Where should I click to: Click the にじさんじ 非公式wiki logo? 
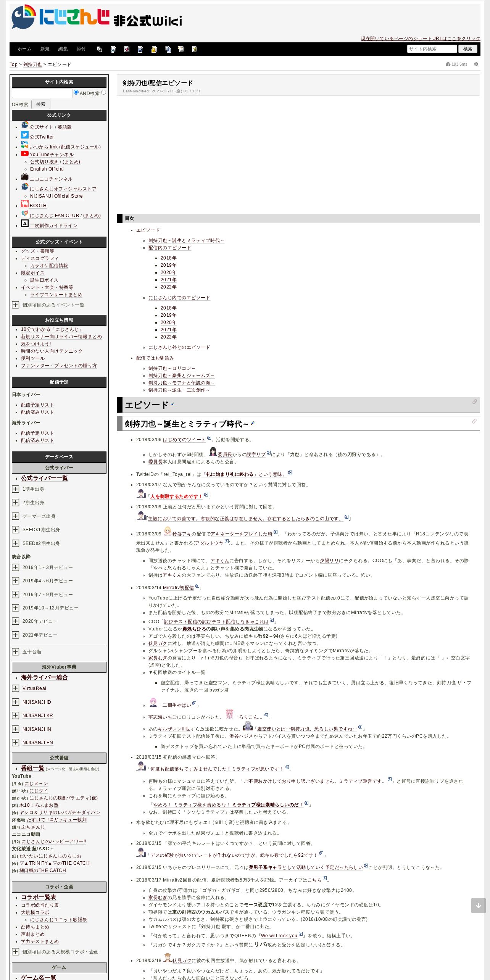97,17
